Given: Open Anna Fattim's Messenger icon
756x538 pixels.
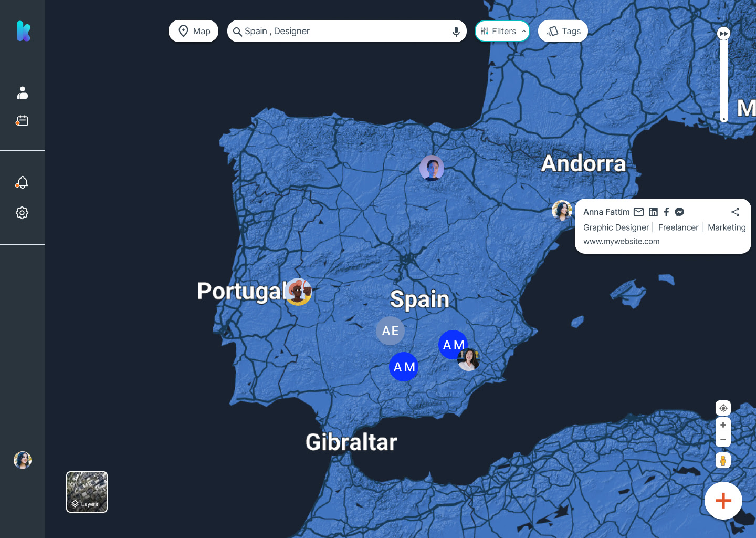Looking at the screenshot, I should pos(679,212).
